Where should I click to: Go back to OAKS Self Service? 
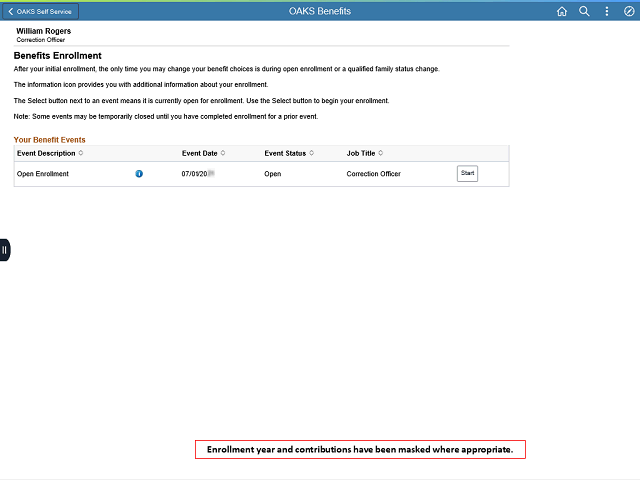[x=40, y=11]
